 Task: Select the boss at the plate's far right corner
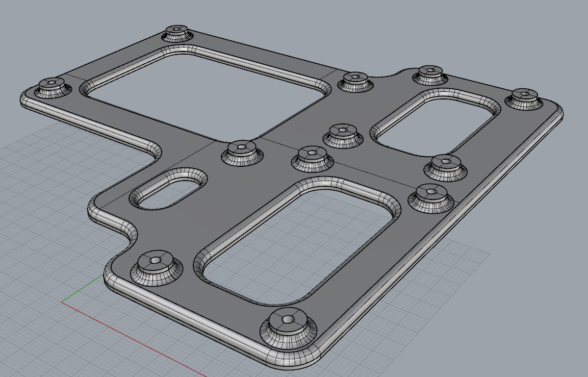[524, 98]
